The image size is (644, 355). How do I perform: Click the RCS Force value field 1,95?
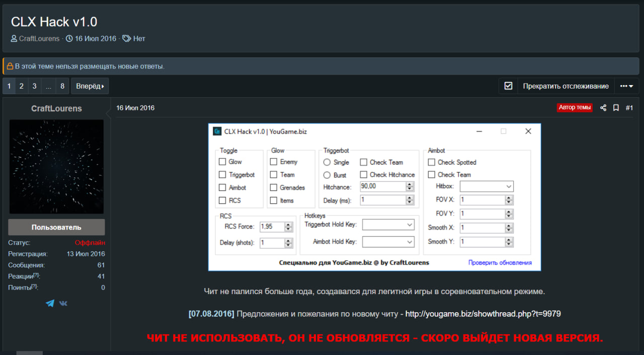pos(272,227)
